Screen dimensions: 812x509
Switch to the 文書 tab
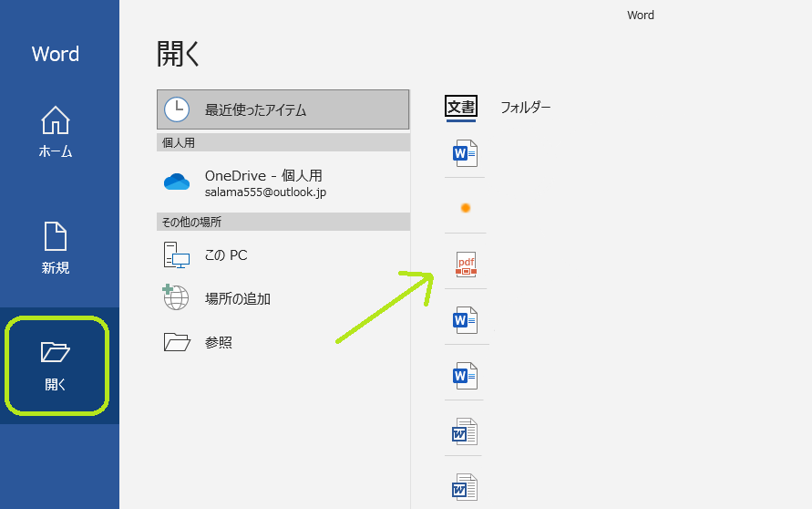(x=461, y=108)
